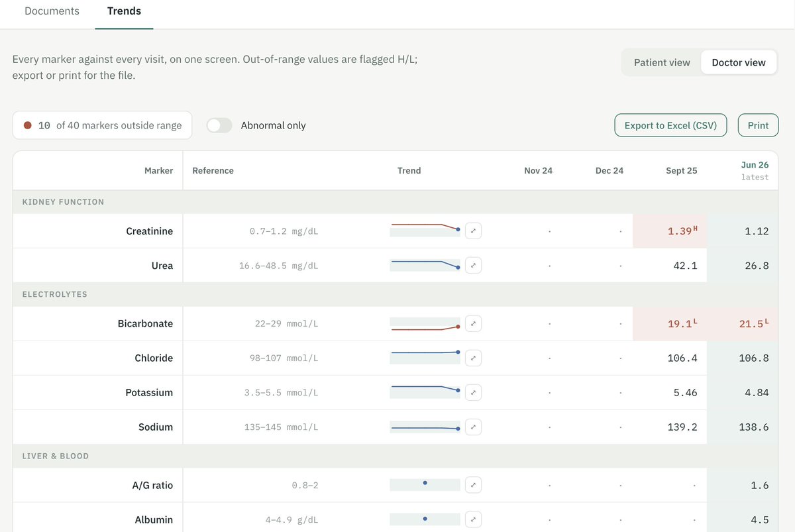795x532 pixels.
Task: Click the Albumin marker name
Action: 154,520
